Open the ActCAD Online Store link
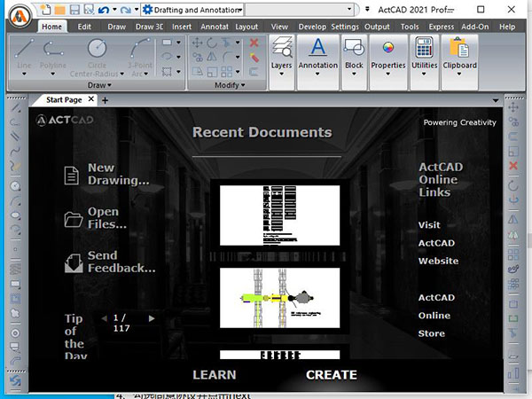 point(436,316)
